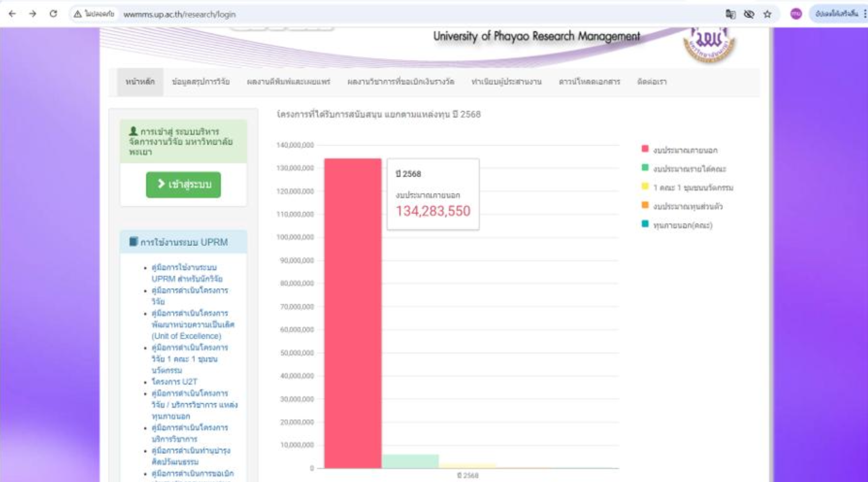Open external funding research manual link
This screenshot has width=868, height=482.
tap(194, 405)
